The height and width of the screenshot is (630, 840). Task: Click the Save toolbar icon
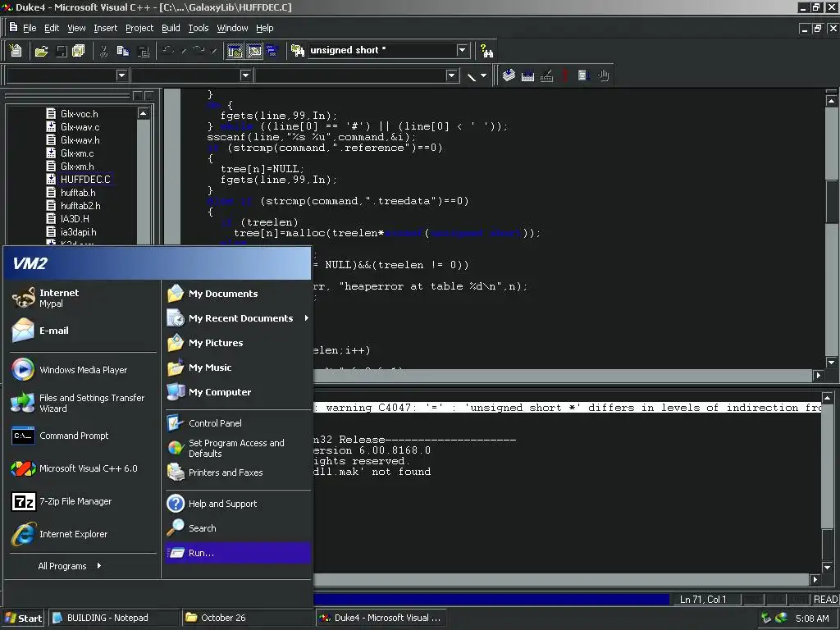62,51
